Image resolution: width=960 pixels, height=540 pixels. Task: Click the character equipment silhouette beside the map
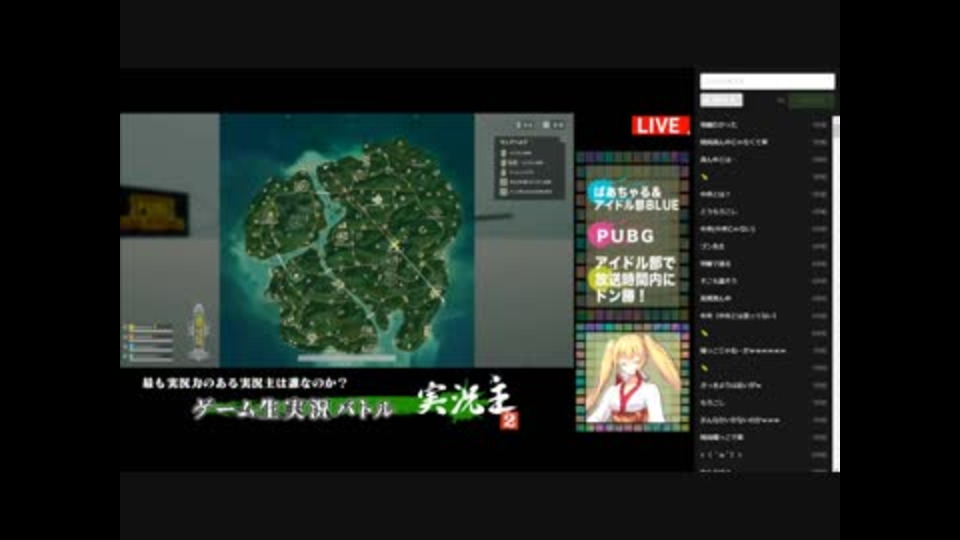coord(198,331)
